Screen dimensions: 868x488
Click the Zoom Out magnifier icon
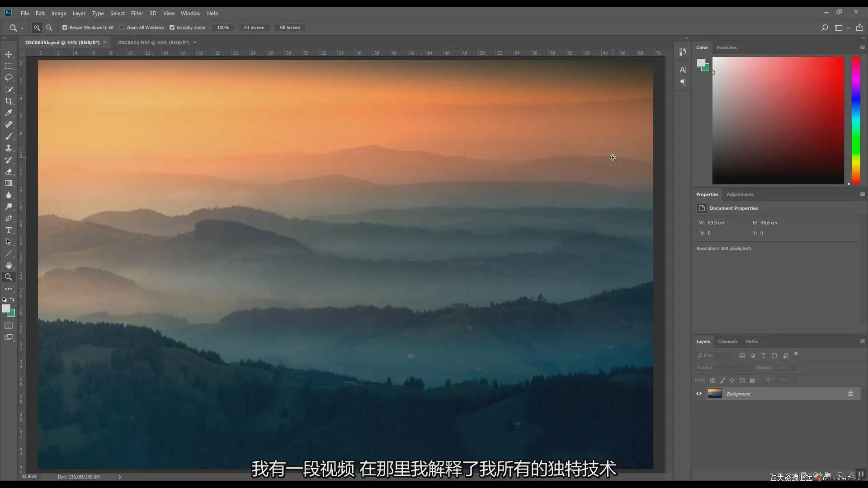tap(49, 28)
